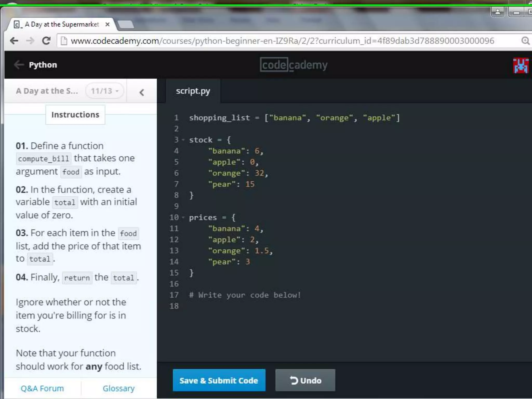
Task: Click the browser back arrow
Action: (14, 41)
